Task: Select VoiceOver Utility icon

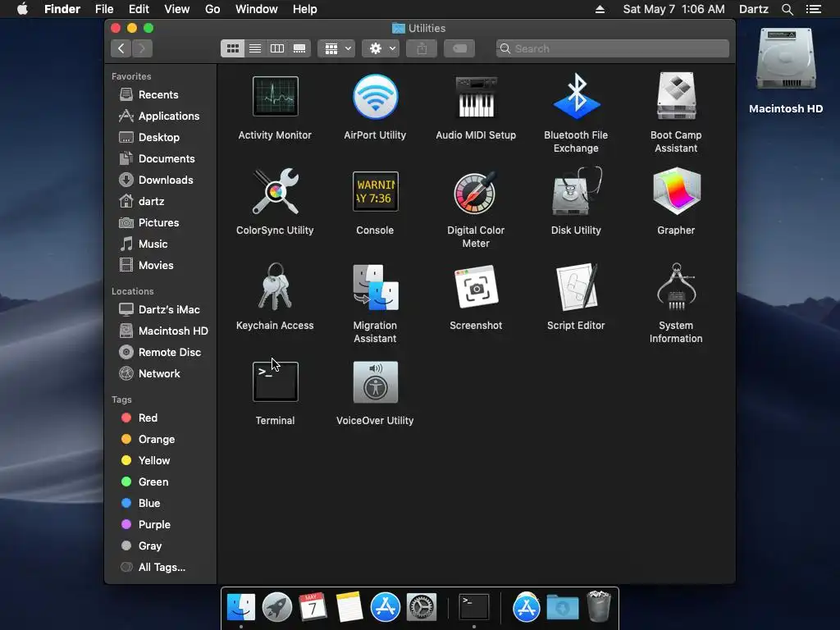Action: pyautogui.click(x=375, y=382)
